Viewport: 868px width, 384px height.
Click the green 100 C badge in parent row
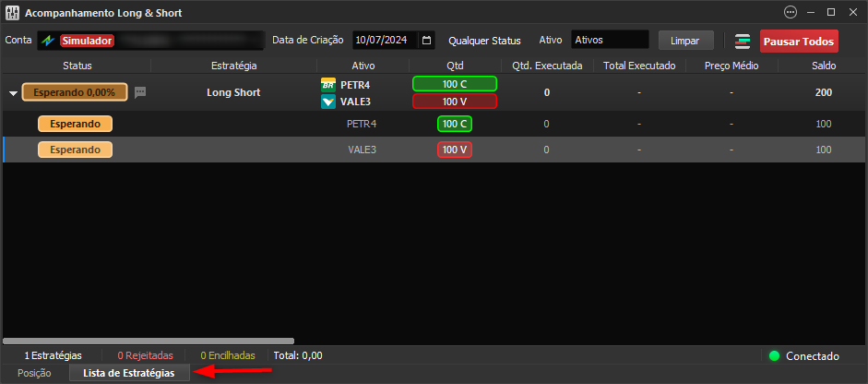[x=455, y=84]
